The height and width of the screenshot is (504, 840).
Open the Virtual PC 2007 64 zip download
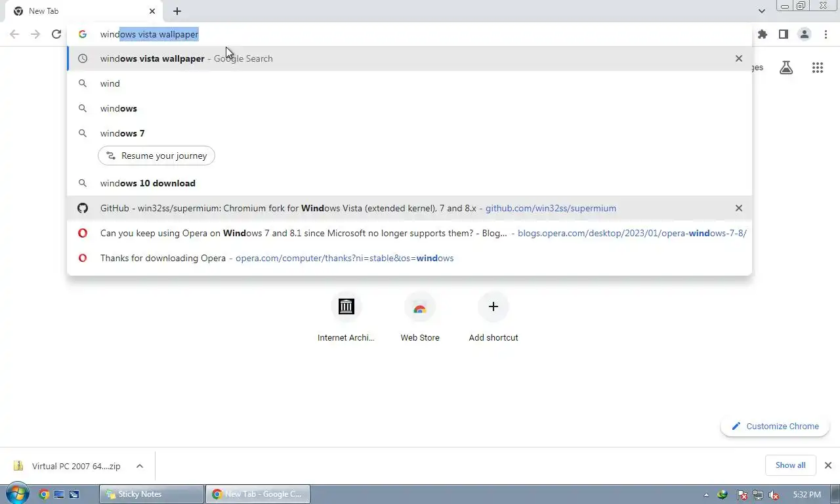point(69,466)
